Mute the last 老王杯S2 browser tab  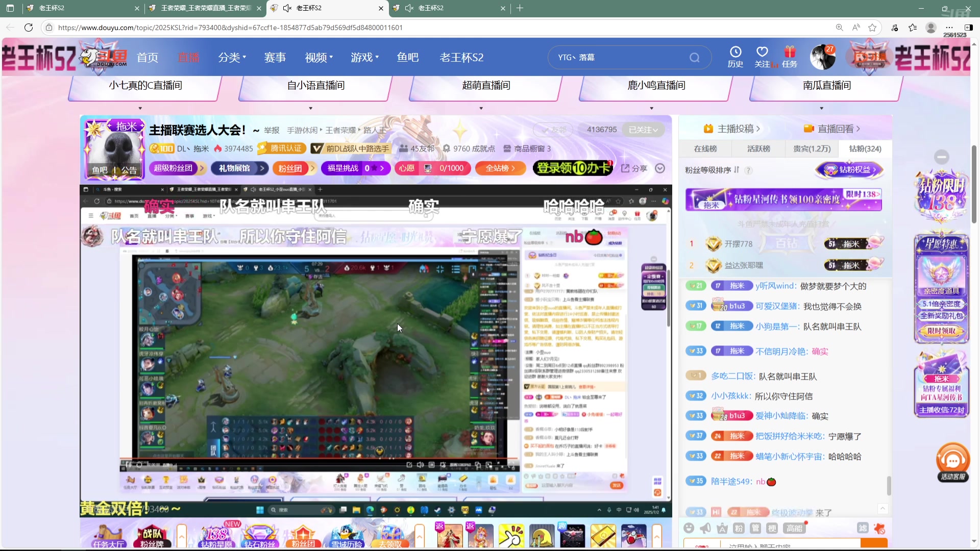(x=409, y=8)
